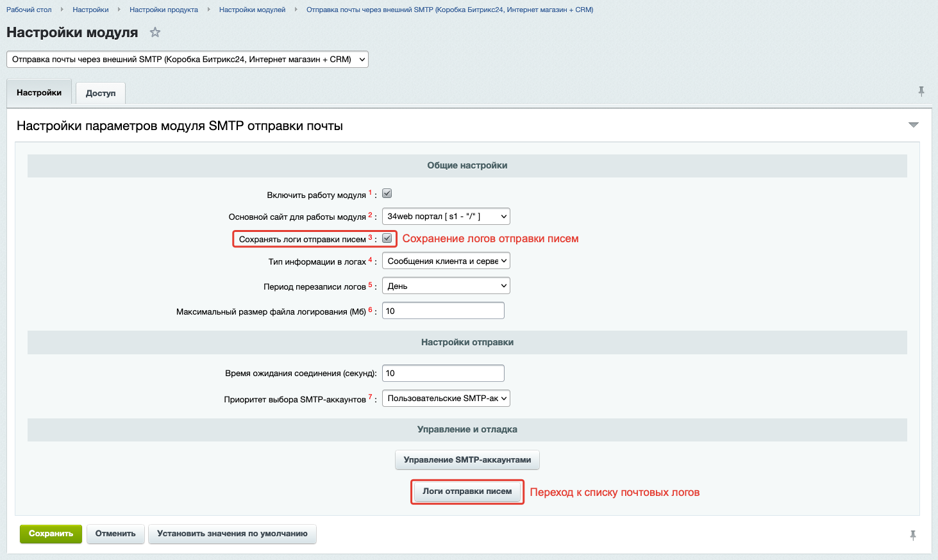
Task: Go to 'Рабочий стол' breadcrumb link
Action: tap(29, 10)
